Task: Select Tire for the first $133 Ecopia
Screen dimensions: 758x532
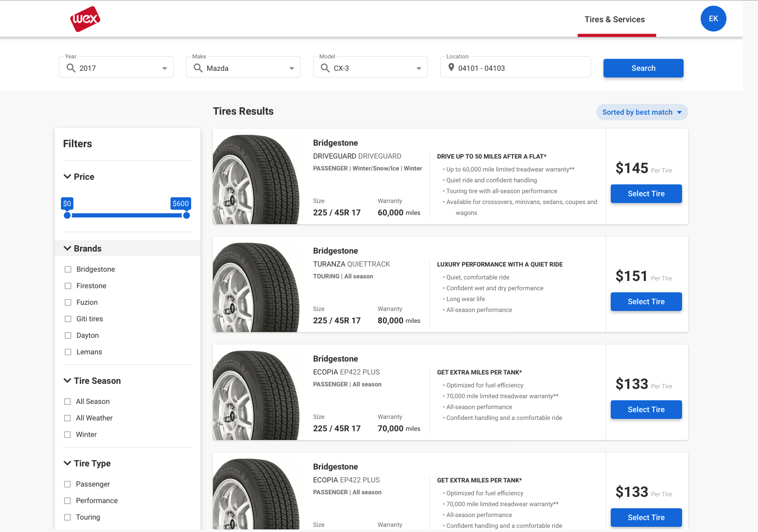Action: tap(646, 410)
